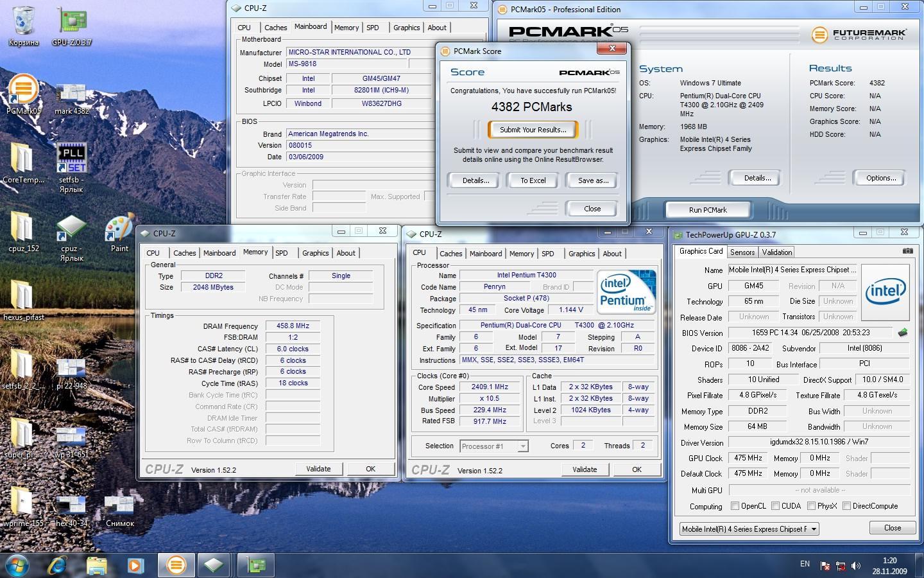
Task: Launch the PCMark05 desktop shortcut
Action: click(x=23, y=94)
